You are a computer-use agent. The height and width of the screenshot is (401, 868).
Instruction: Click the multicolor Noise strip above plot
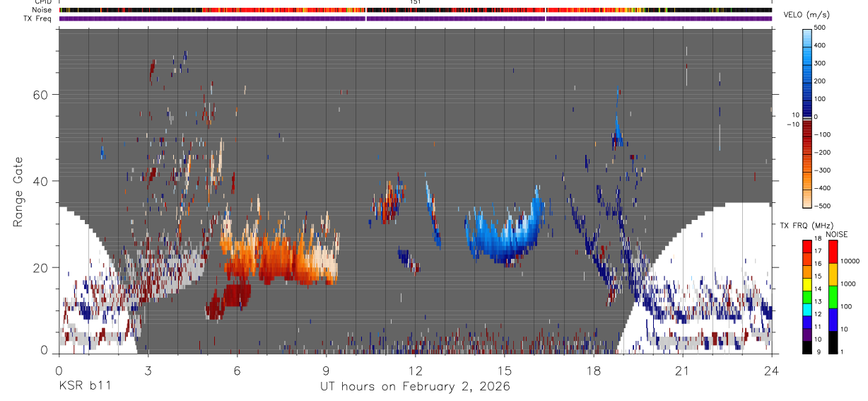[416, 10]
